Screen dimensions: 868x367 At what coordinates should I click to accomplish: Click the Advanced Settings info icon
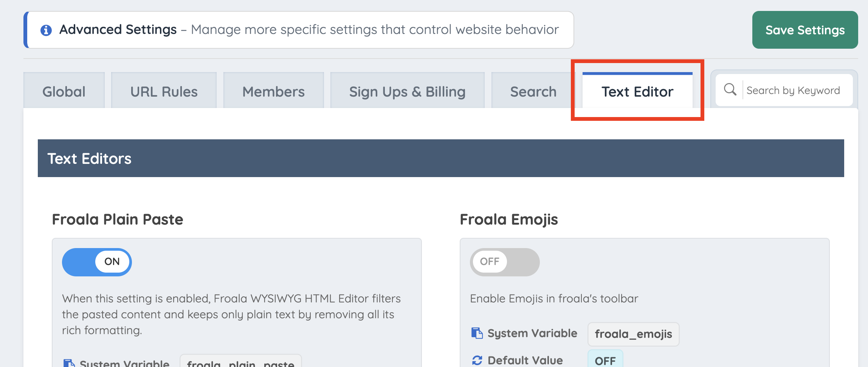click(46, 30)
